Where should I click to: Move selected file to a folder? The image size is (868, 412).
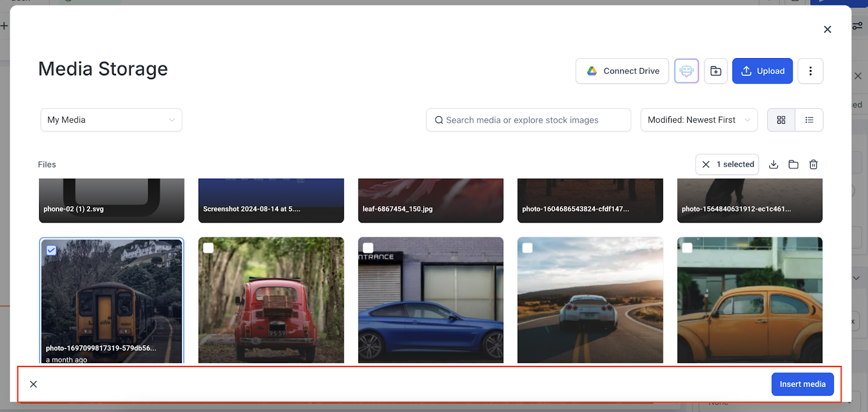[x=794, y=164]
